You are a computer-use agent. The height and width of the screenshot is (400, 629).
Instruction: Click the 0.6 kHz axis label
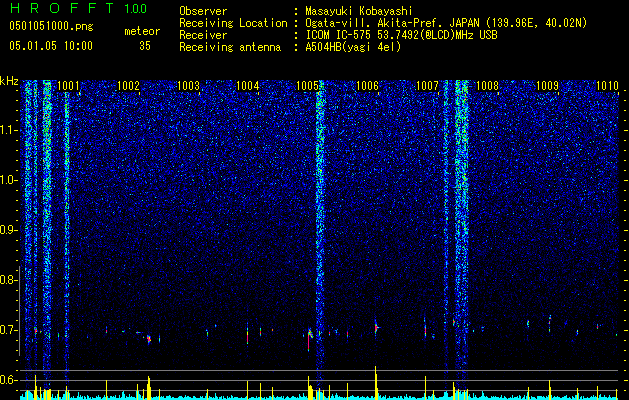point(9,380)
